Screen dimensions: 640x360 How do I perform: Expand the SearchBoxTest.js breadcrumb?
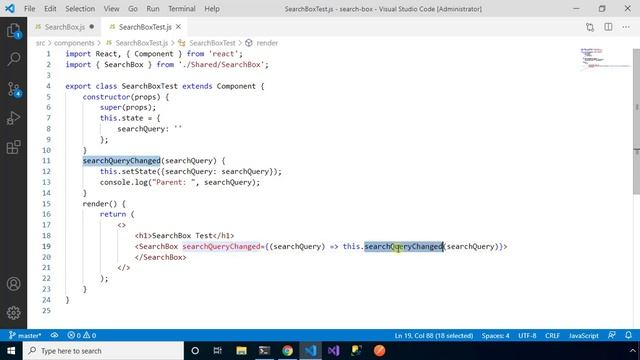pyautogui.click(x=141, y=43)
